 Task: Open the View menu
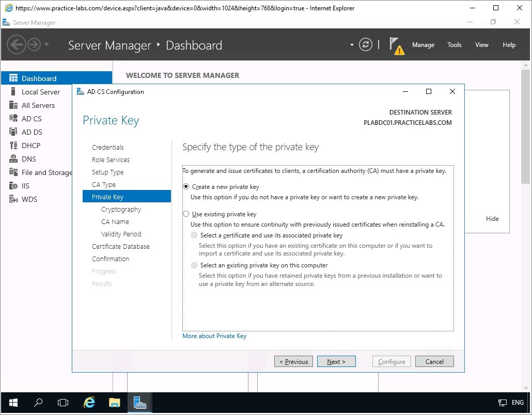tap(481, 45)
